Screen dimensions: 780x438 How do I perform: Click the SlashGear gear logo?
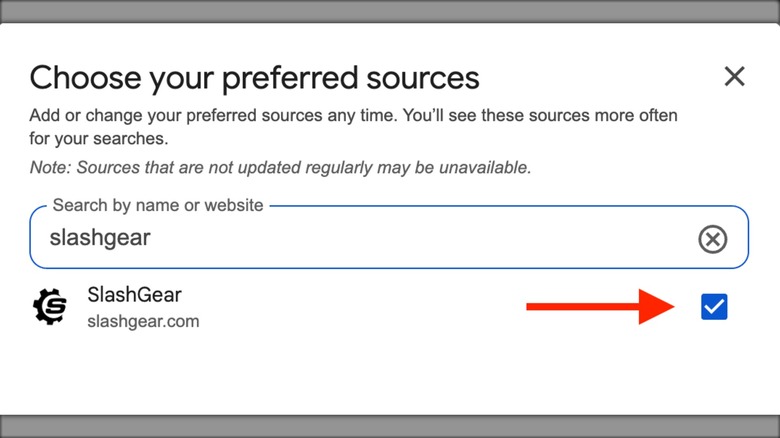(x=49, y=307)
